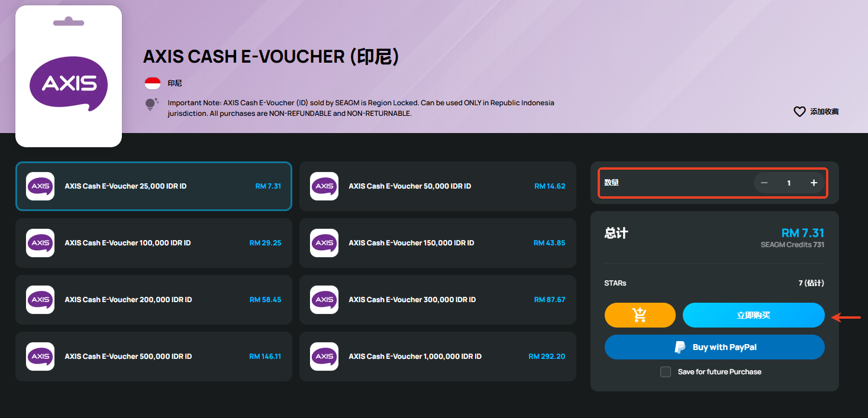Click the RM 7.31 total price
This screenshot has height=418, width=868.
click(803, 233)
